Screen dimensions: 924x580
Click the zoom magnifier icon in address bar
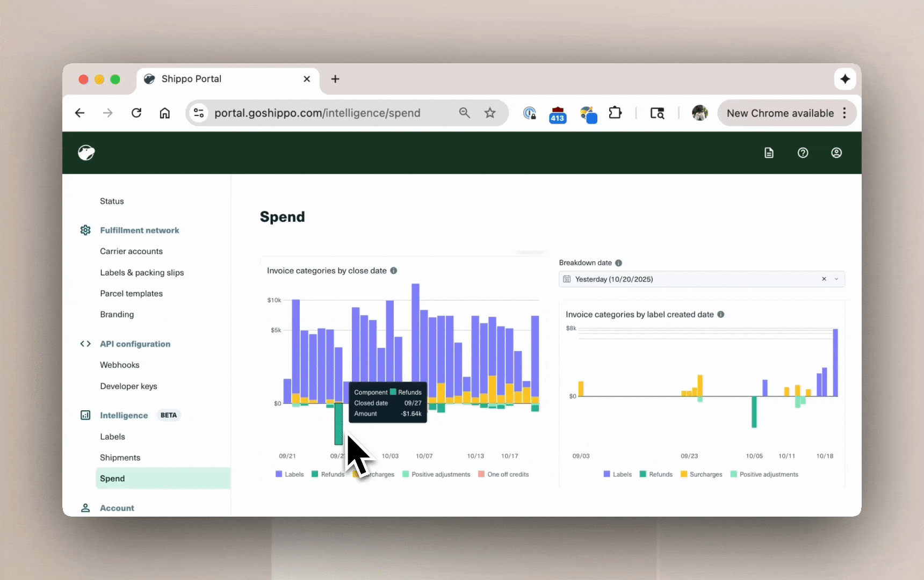[x=465, y=113]
